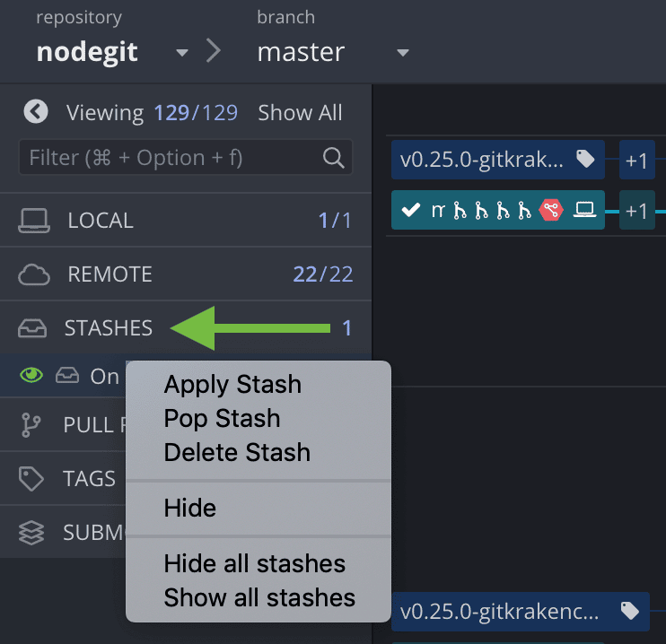The width and height of the screenshot is (666, 644).
Task: Click the search magnifier icon in filter
Action: tap(333, 159)
